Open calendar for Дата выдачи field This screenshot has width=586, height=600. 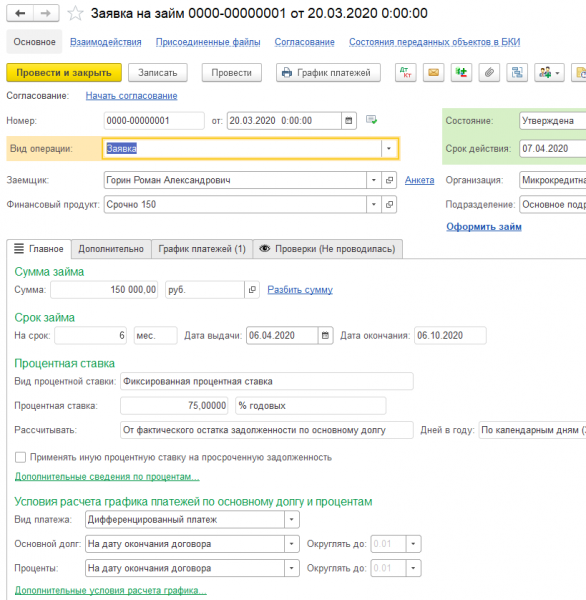tap(325, 336)
